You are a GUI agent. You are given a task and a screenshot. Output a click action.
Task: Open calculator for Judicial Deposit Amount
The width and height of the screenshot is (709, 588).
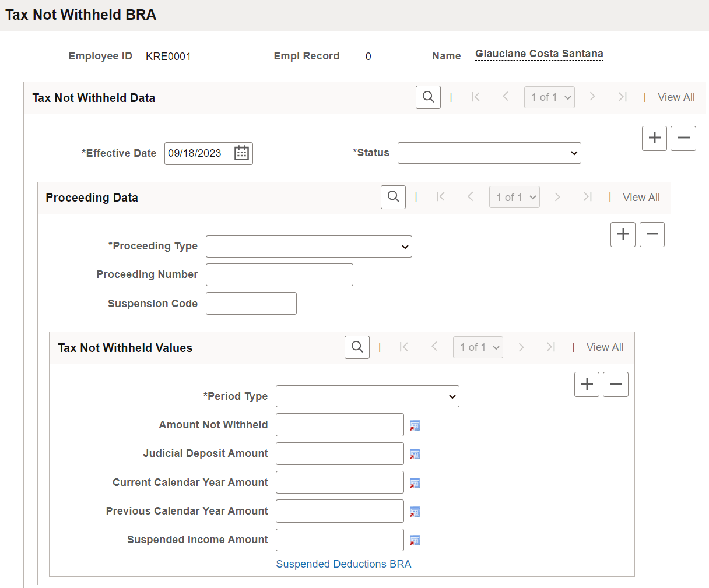tap(415, 454)
